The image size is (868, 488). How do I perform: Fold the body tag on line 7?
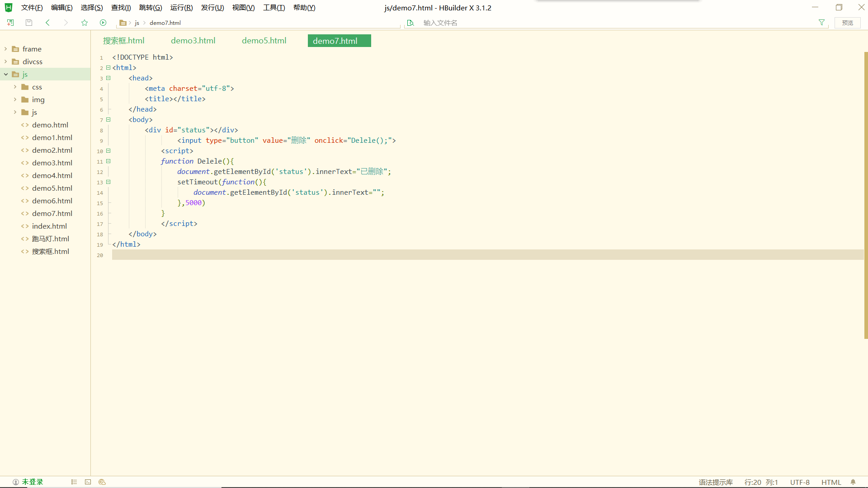click(108, 120)
